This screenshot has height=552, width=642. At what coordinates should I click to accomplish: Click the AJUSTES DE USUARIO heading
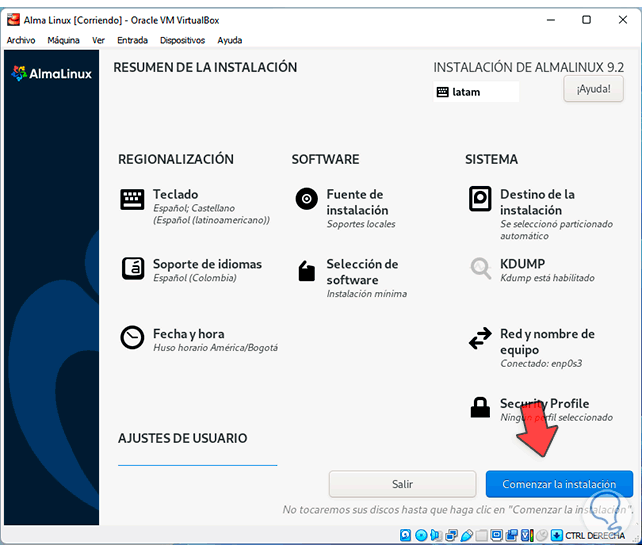pos(183,438)
